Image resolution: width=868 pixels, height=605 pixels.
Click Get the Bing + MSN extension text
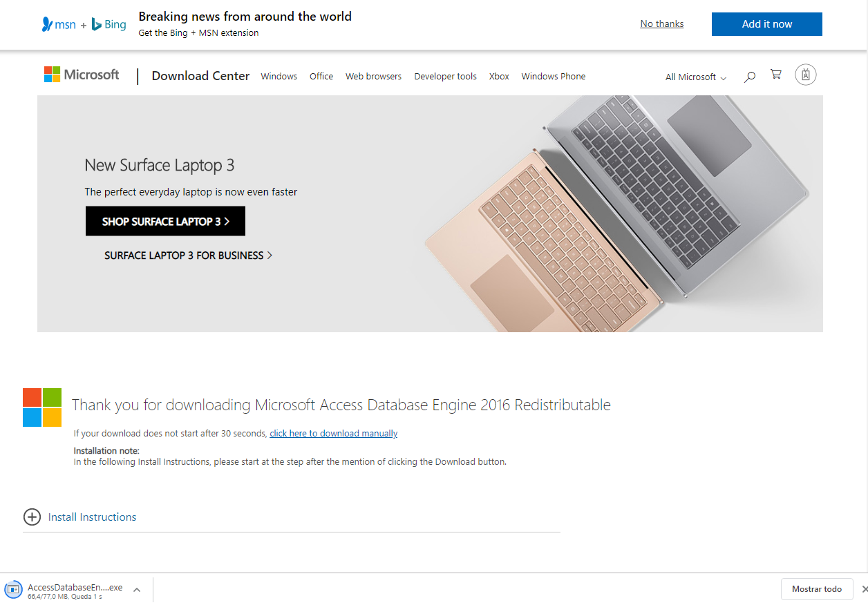[199, 33]
